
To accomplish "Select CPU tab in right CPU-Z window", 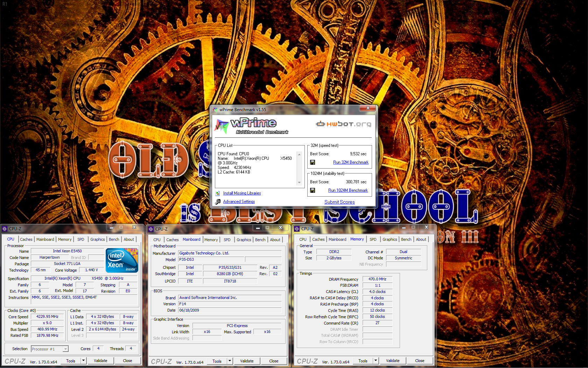I will [x=303, y=239].
